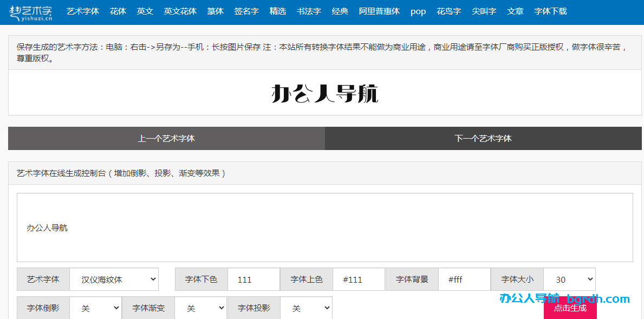Toggle the 字体投影 shadow setting

[307, 307]
